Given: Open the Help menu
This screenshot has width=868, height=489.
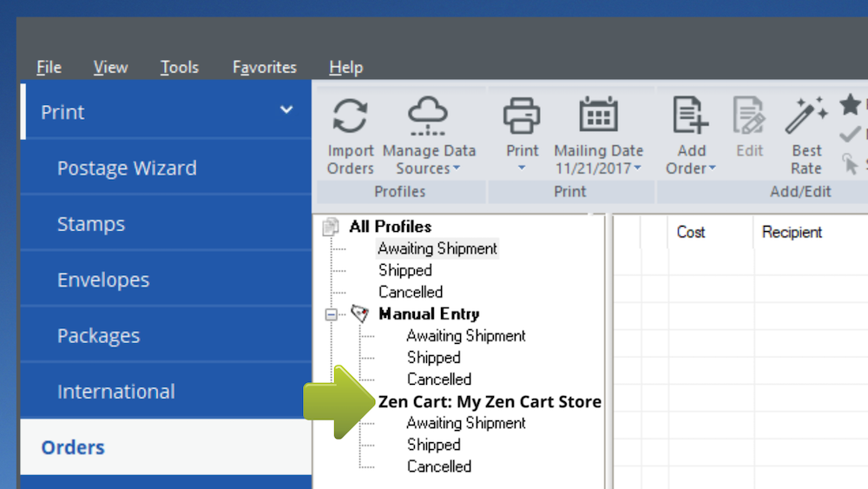Looking at the screenshot, I should [x=346, y=67].
